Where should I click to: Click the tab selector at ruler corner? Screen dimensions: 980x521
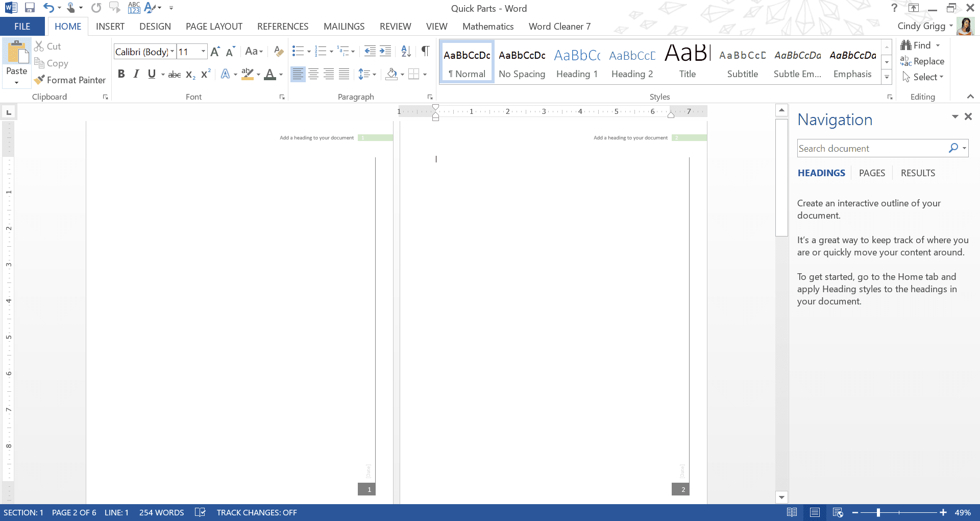point(9,112)
